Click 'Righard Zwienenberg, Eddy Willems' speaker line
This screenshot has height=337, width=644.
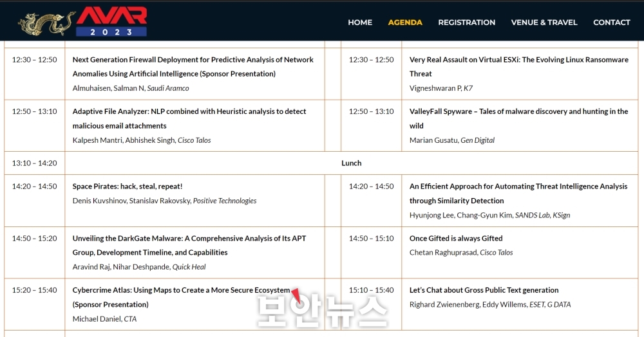point(490,305)
